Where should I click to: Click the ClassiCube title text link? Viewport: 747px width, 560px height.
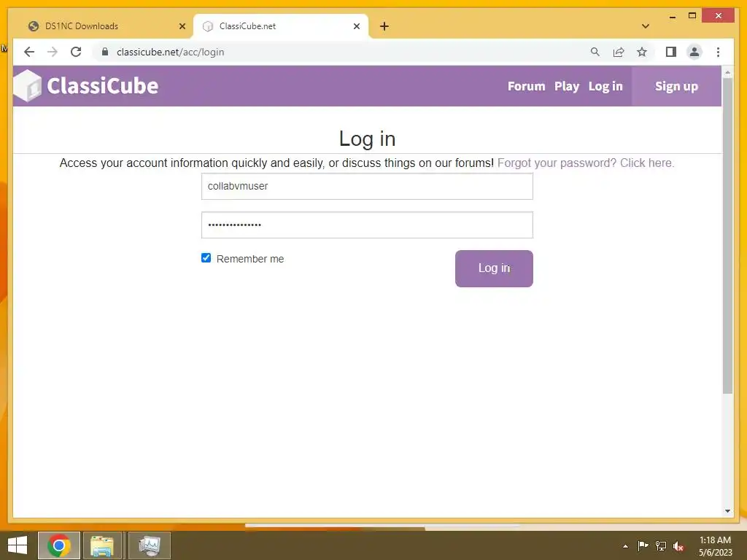[x=102, y=86]
